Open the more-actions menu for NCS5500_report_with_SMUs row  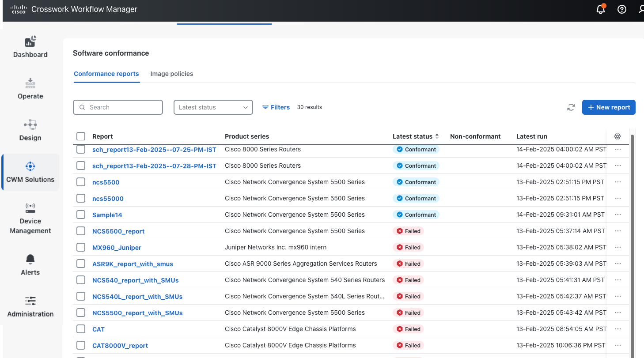point(618,313)
